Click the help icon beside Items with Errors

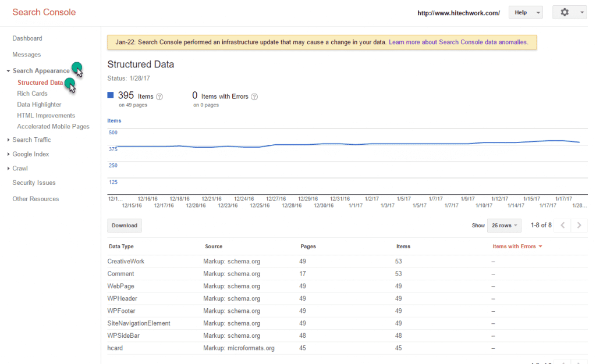point(254,97)
